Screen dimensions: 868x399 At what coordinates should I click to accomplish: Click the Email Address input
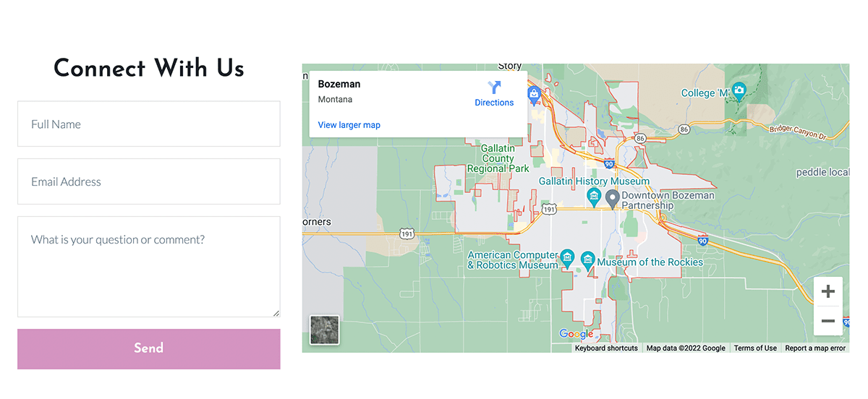(x=148, y=181)
